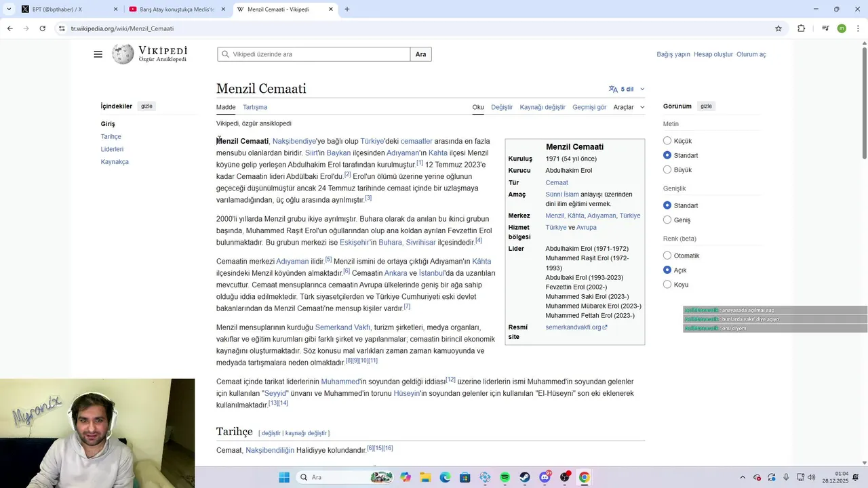Open the Nakşibendiye article link
Viewport: 868px width, 488px height.
pyautogui.click(x=294, y=141)
